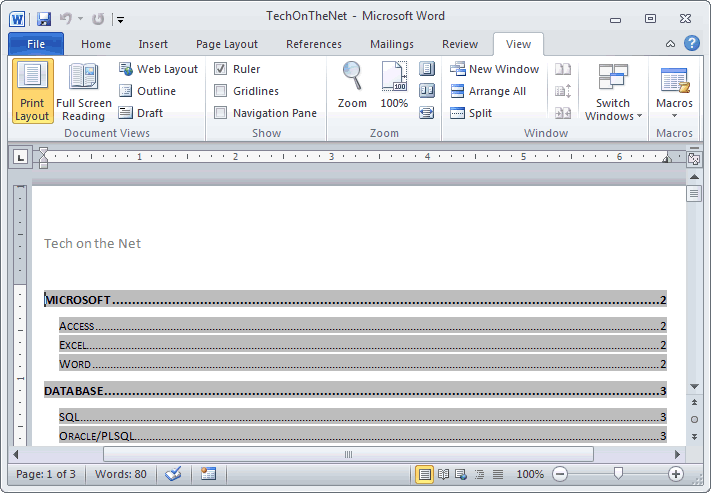Click the Word application icon
Screen dimensions: 711x493
17,19
